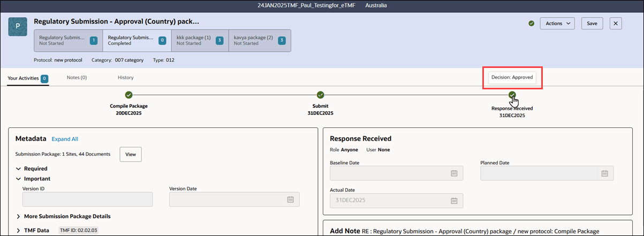This screenshot has width=644, height=236.
Task: Open the Your Activities tab
Action: (x=28, y=78)
